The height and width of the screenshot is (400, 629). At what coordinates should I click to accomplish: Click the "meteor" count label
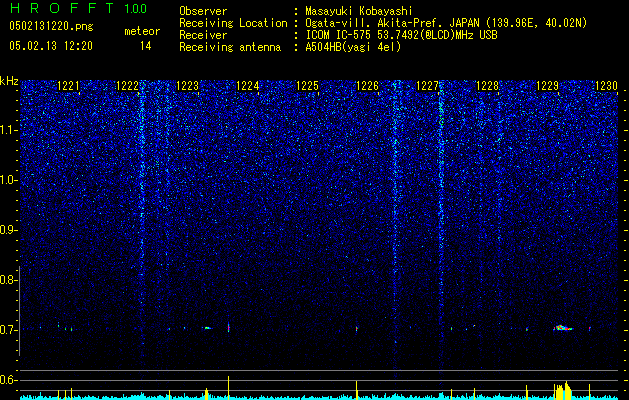point(142,31)
